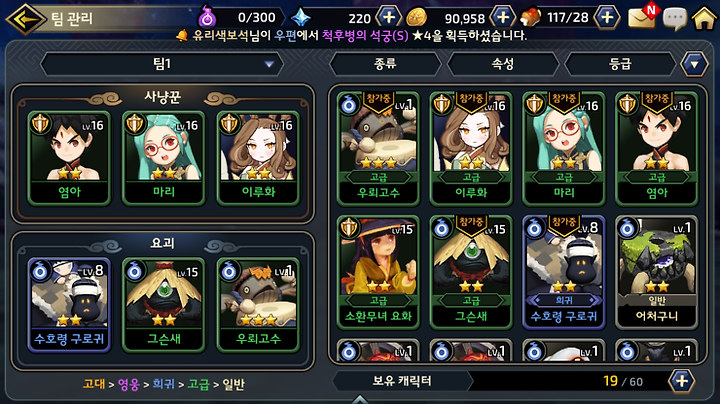
Task: Select 염아 in the hunter team slots
Action: (69, 157)
